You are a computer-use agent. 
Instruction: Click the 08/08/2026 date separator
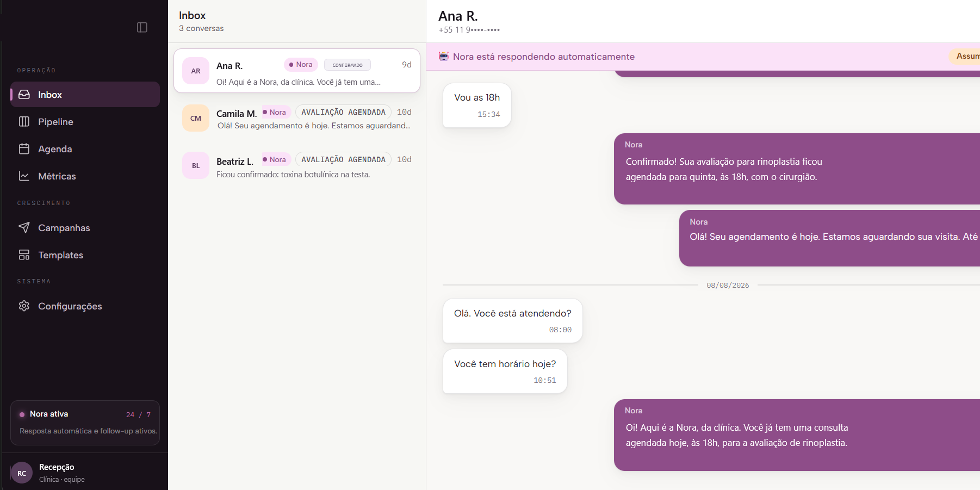[728, 285]
